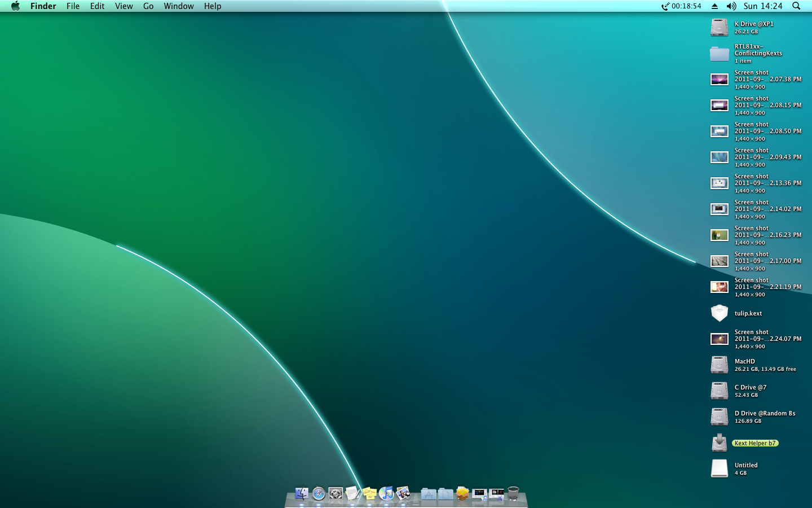Click the highlighted 'Kext Helper b7' label
This screenshot has width=812, height=508.
coord(755,443)
